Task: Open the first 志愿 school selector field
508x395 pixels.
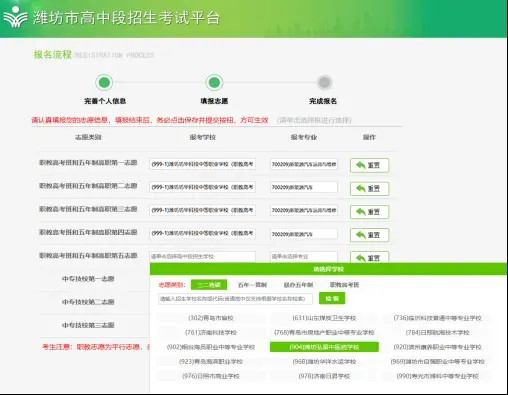Action: coord(202,164)
